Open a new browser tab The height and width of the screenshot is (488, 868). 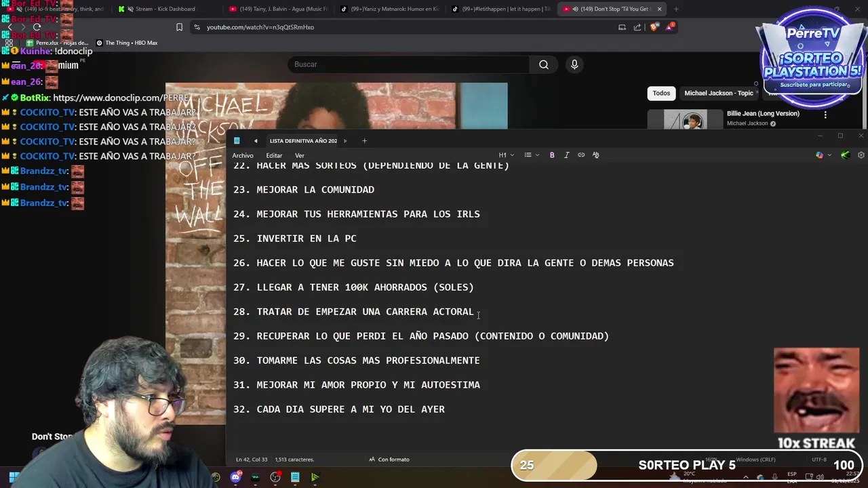tap(675, 9)
